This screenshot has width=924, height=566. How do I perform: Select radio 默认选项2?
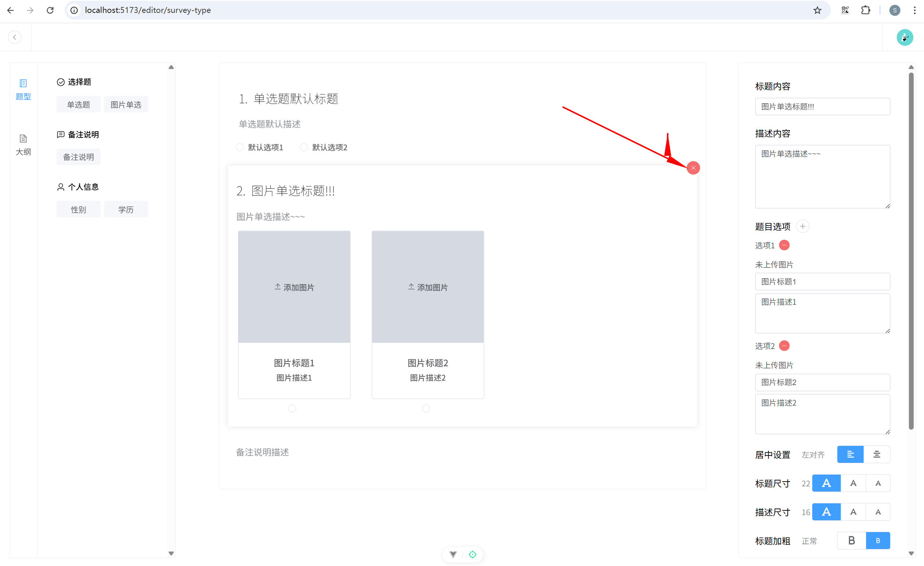click(x=304, y=147)
